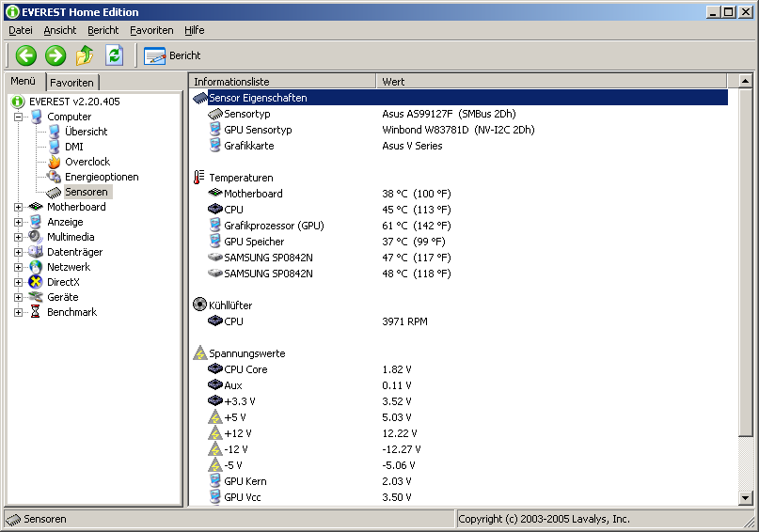This screenshot has height=532, width=759.
Task: Click the Kühllüfter fan icon
Action: [x=199, y=305]
